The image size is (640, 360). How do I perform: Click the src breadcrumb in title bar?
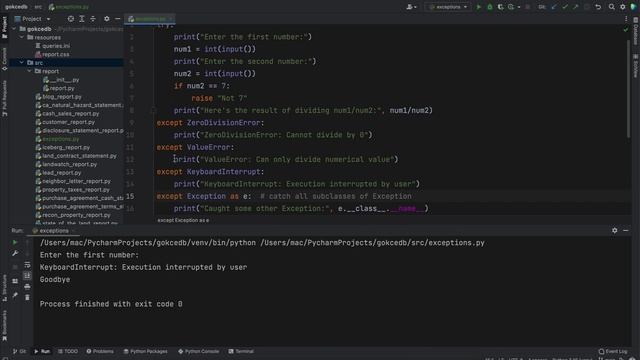pyautogui.click(x=38, y=7)
